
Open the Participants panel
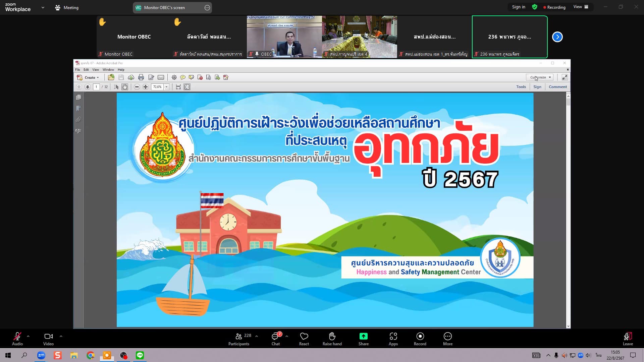[x=239, y=339]
